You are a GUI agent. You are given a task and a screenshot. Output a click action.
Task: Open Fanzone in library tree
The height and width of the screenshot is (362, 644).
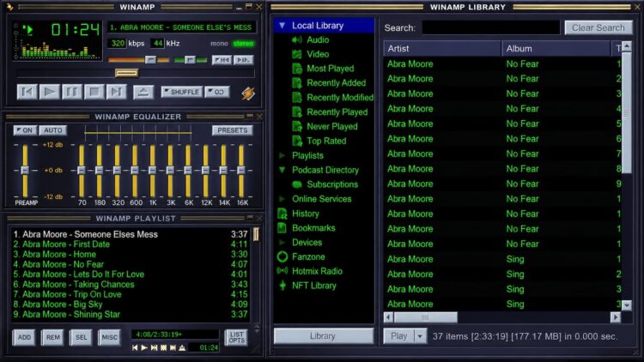pos(308,257)
